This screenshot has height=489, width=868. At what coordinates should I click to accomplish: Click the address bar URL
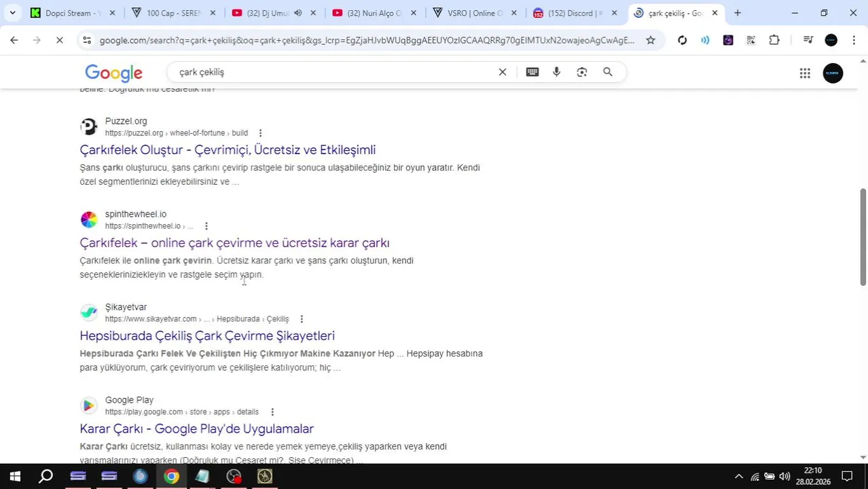tap(367, 40)
